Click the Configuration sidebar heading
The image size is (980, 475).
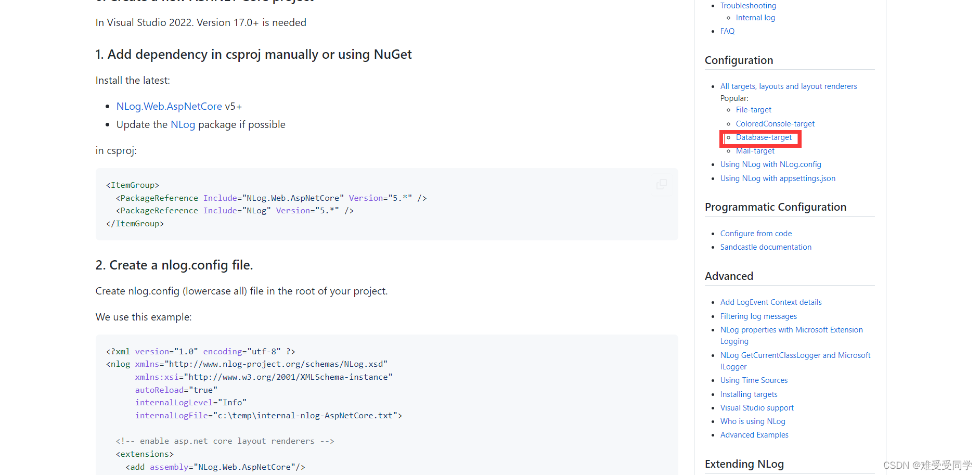pos(739,60)
